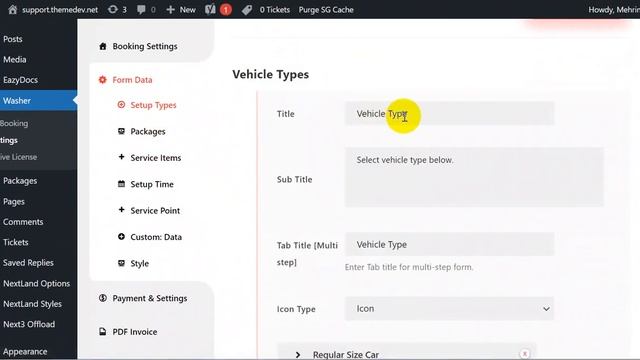Open Setup Time submenu
640x360 pixels.
[152, 184]
